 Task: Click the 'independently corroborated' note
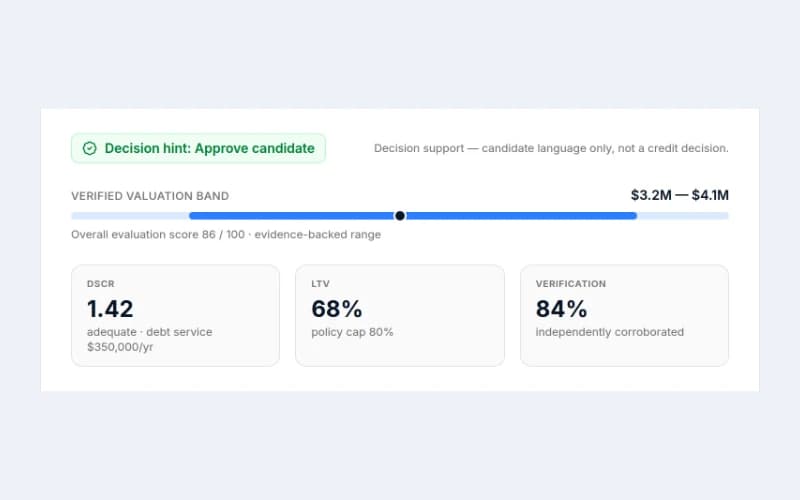tap(610, 332)
